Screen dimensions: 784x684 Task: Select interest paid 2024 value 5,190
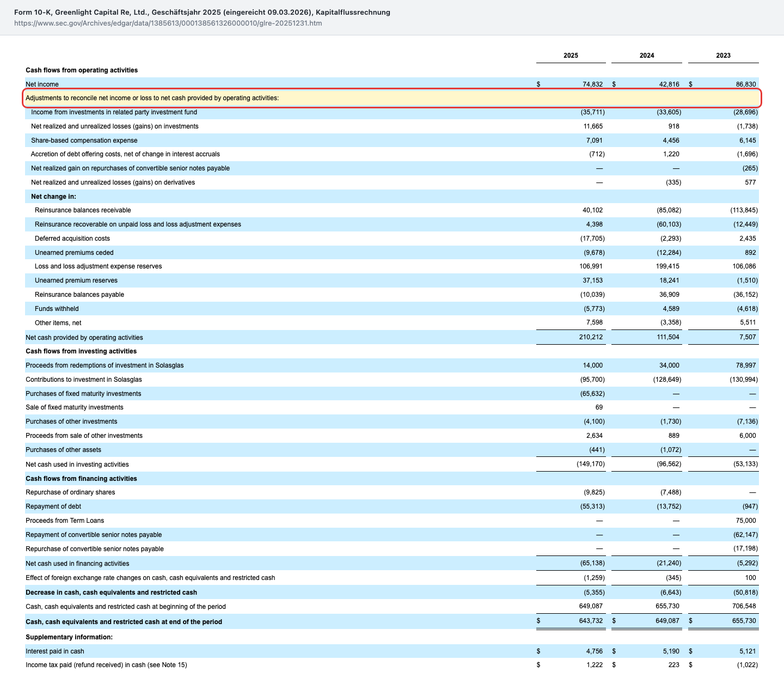tap(671, 651)
